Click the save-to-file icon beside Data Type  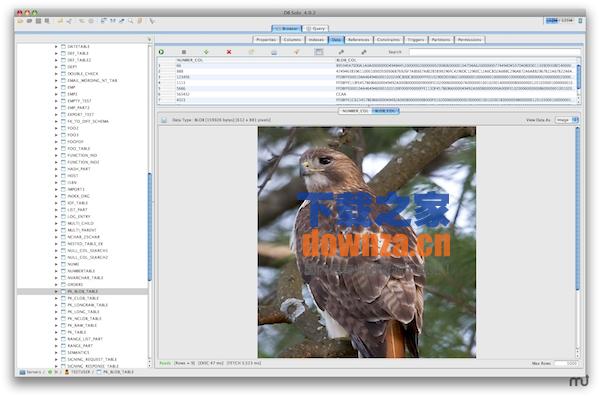click(164, 120)
